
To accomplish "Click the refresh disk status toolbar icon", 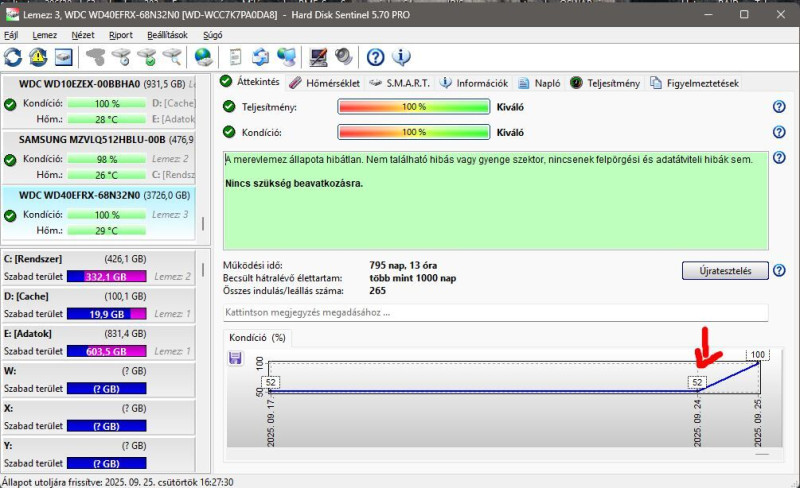I will point(13,57).
